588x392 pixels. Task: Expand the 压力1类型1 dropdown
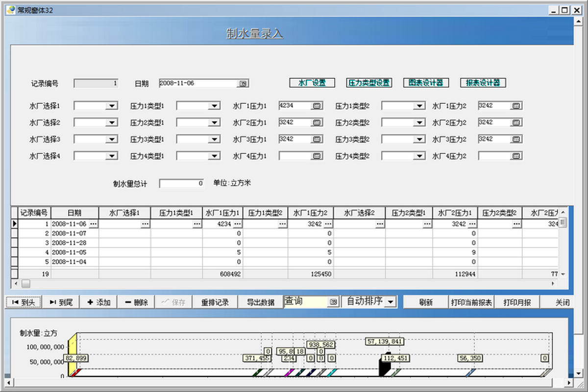214,105
